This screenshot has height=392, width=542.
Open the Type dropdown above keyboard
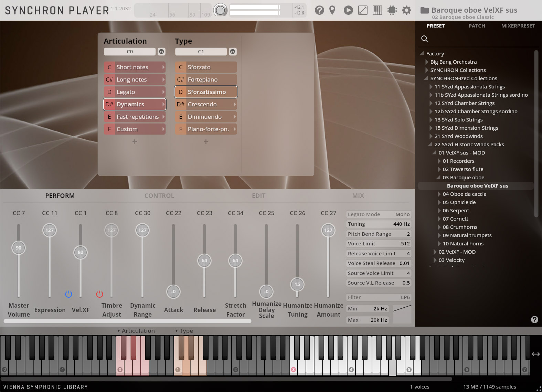point(184,331)
